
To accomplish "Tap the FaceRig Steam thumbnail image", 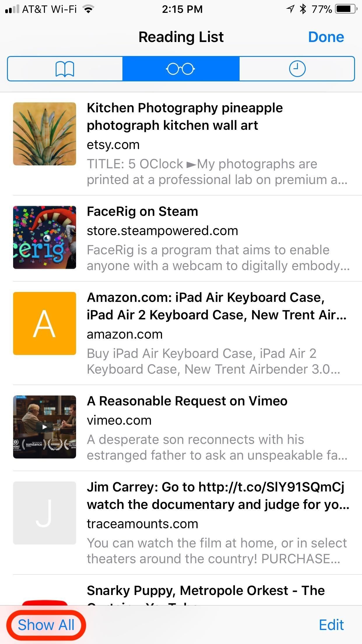I will coord(44,237).
